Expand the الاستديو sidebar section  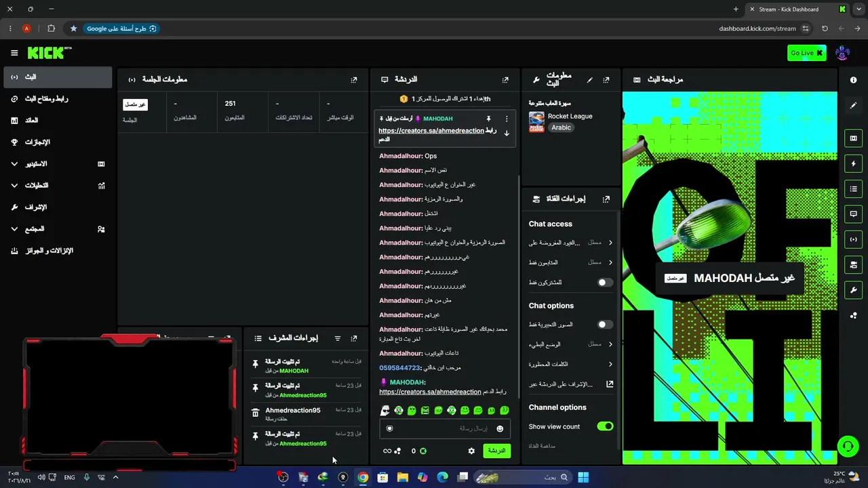coord(58,164)
